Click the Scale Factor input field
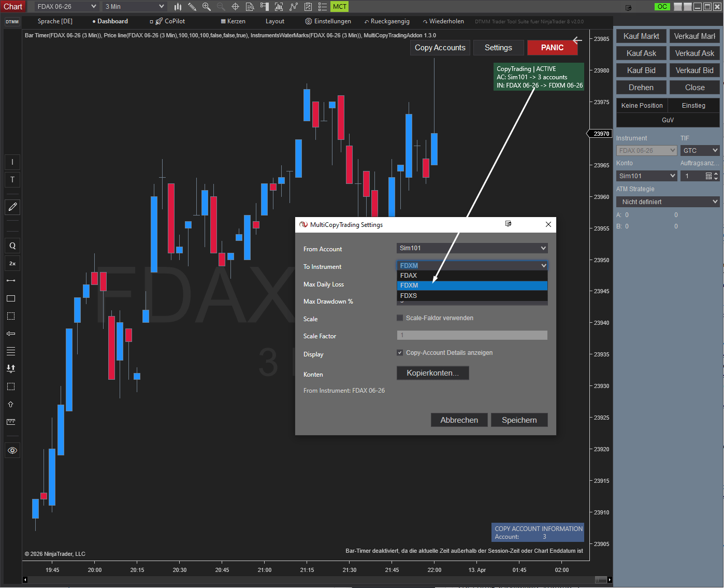Screen dimensions: 724x588 pos(472,335)
